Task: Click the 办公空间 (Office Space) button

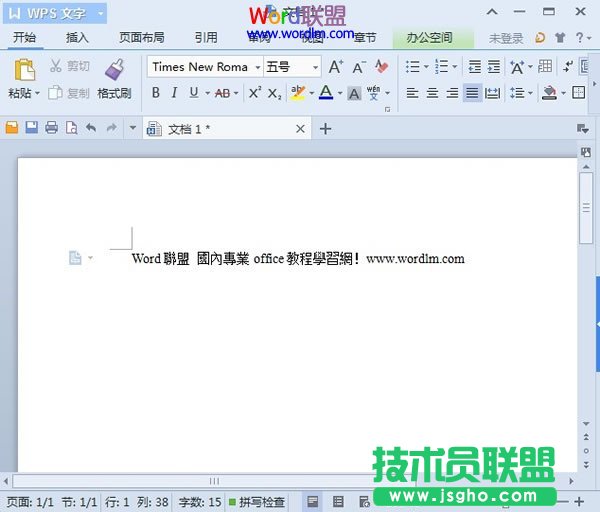Action: coord(429,38)
